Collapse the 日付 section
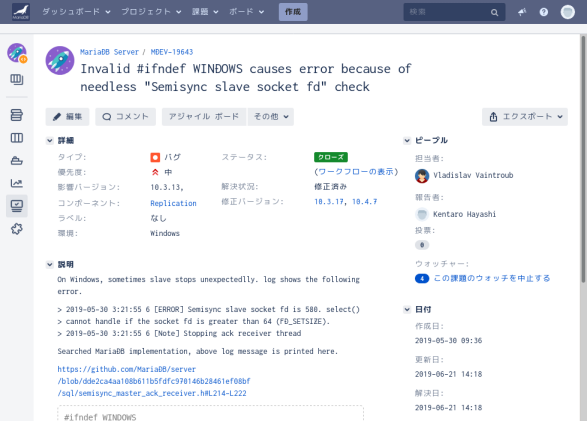This screenshot has width=587, height=421. (x=407, y=310)
